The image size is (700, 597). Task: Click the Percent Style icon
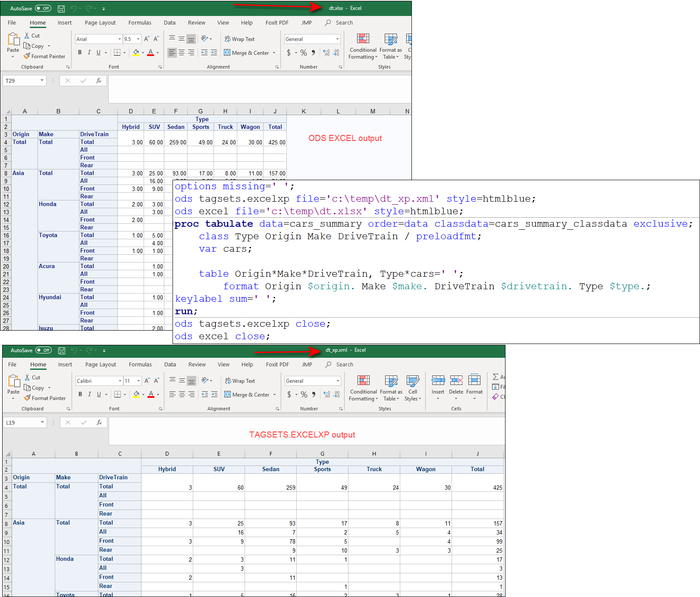pos(303,53)
